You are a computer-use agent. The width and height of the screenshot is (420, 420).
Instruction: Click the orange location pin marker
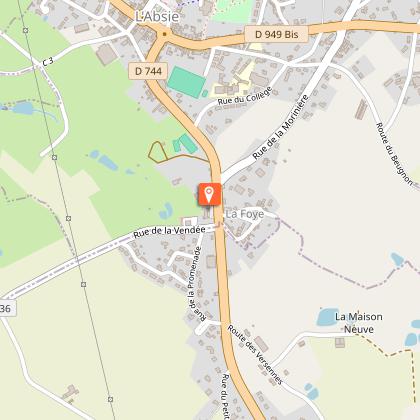(209, 194)
